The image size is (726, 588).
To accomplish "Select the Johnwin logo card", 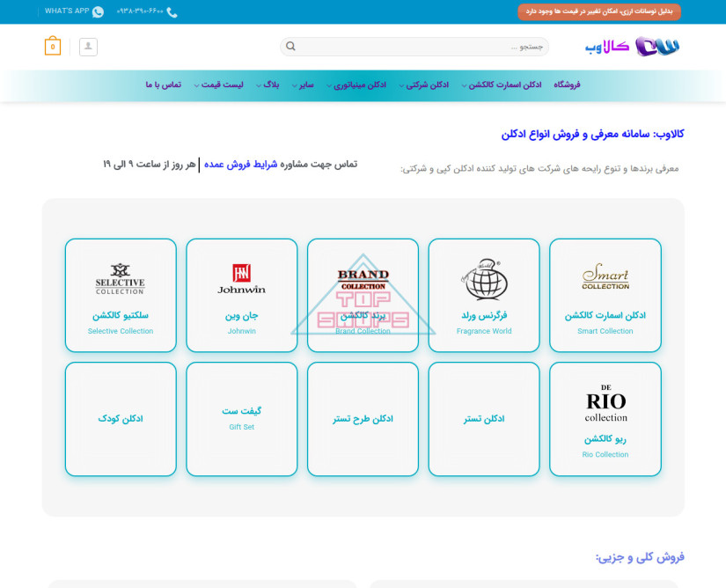I will click(241, 295).
